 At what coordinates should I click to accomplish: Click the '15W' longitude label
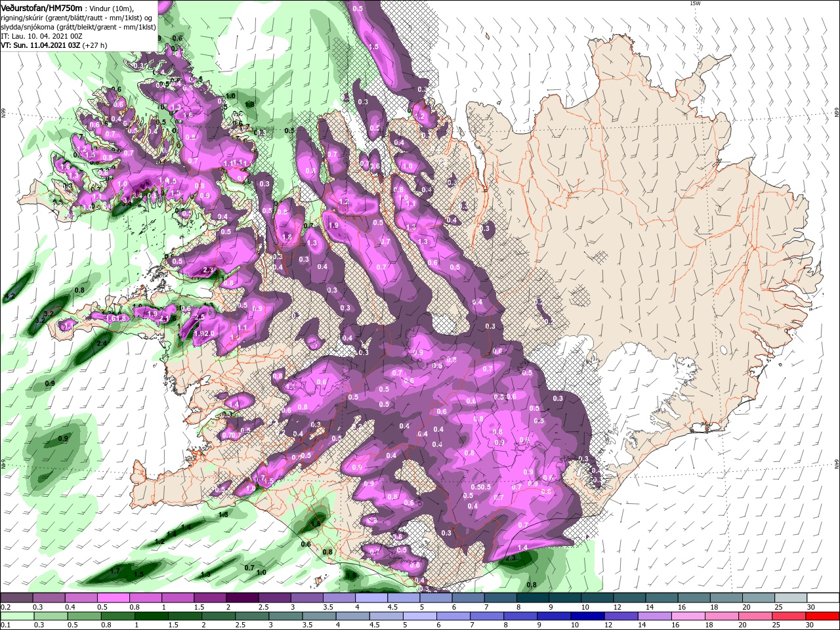695,3
